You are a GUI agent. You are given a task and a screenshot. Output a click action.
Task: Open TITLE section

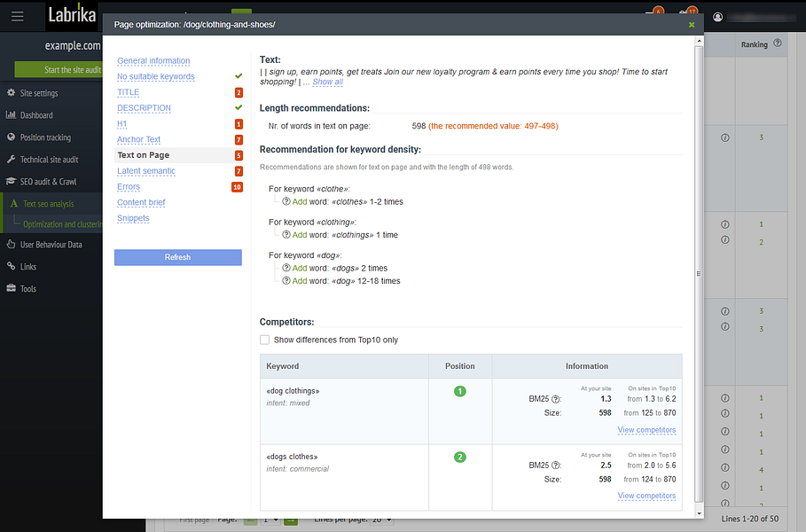click(x=128, y=92)
